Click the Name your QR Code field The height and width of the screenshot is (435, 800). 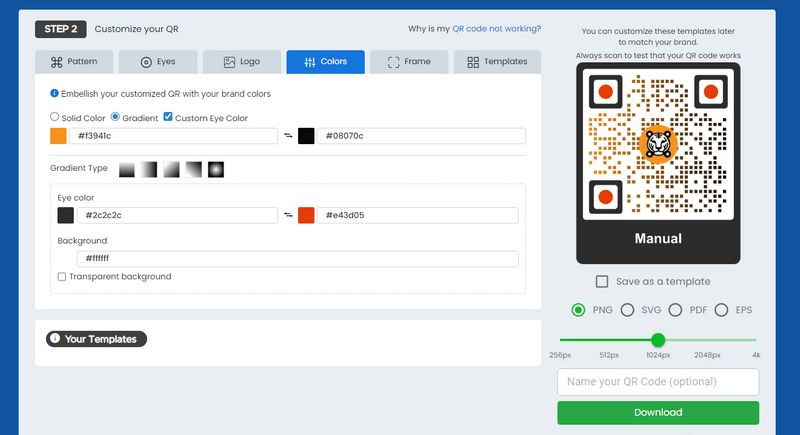(658, 382)
